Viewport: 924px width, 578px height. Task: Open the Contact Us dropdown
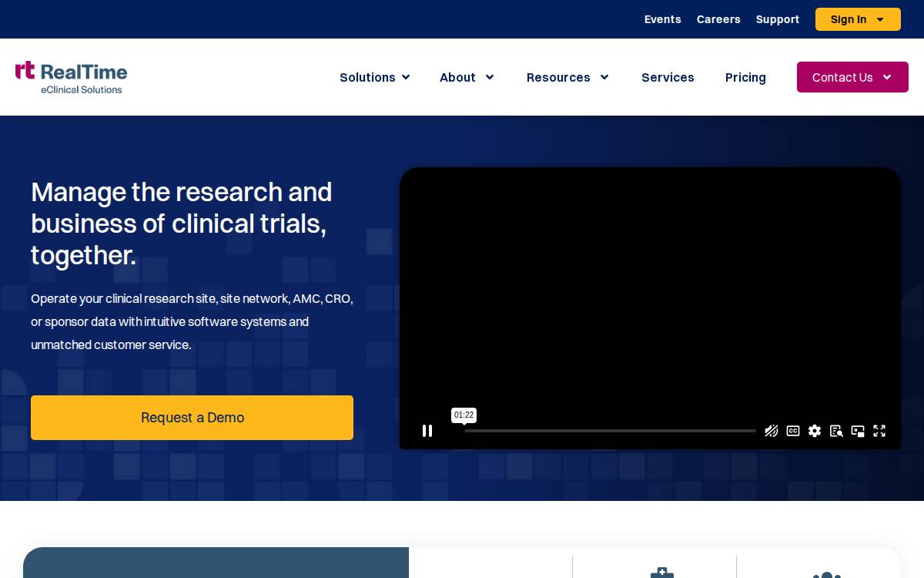click(x=852, y=77)
